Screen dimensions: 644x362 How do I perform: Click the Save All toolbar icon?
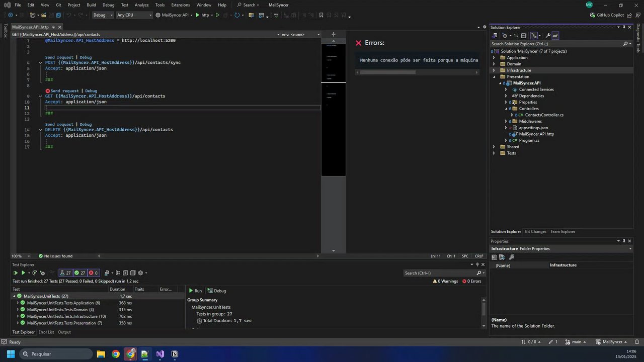[x=59, y=15]
